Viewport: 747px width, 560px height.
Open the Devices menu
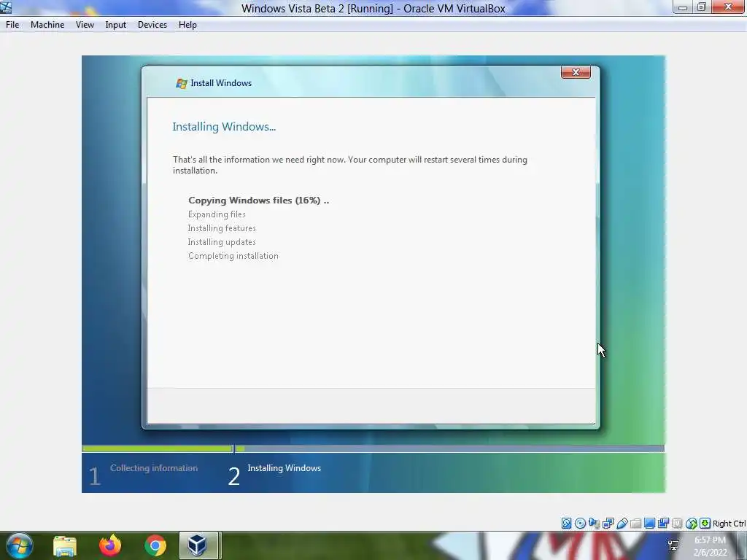click(152, 25)
